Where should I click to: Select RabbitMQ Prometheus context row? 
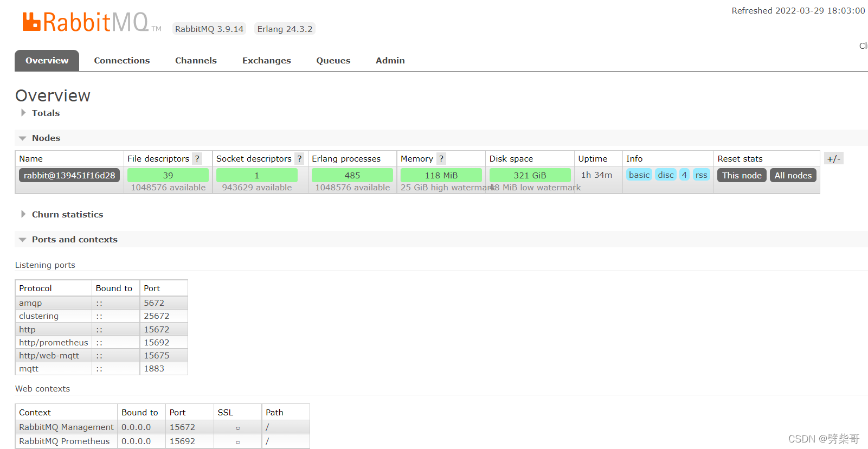click(162, 441)
